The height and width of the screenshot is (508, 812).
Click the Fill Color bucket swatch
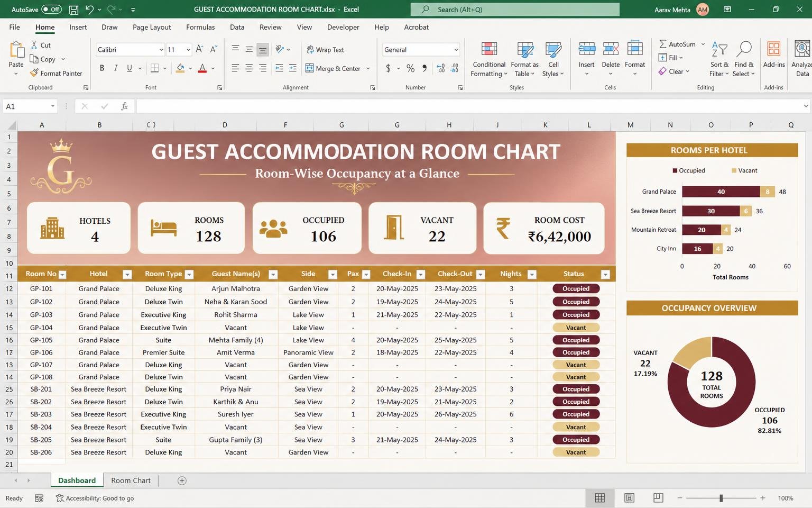tap(180, 68)
